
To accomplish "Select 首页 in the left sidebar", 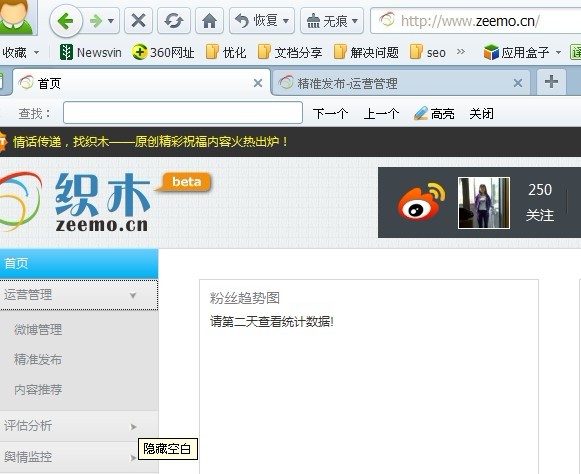I will click(x=79, y=263).
